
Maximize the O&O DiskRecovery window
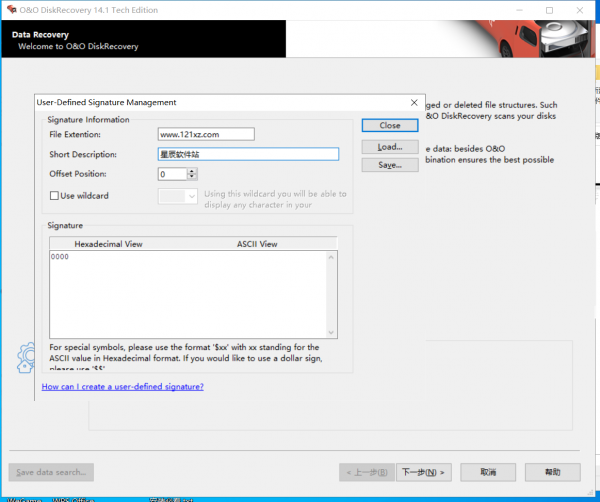pos(549,10)
